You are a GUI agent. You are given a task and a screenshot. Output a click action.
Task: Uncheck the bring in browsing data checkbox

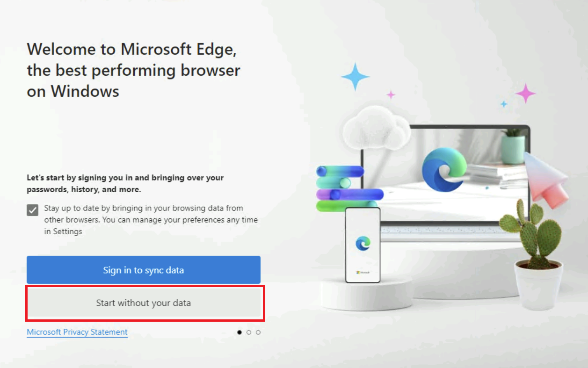32,210
